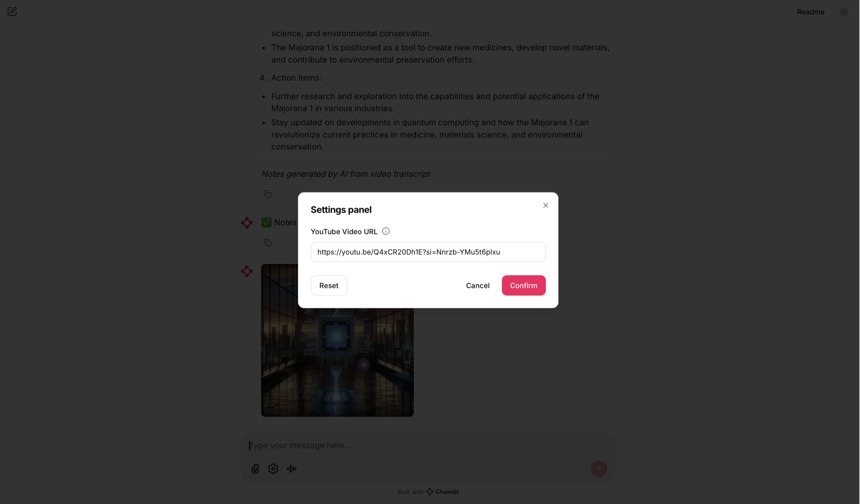Close the Settings panel dialog

click(x=545, y=205)
